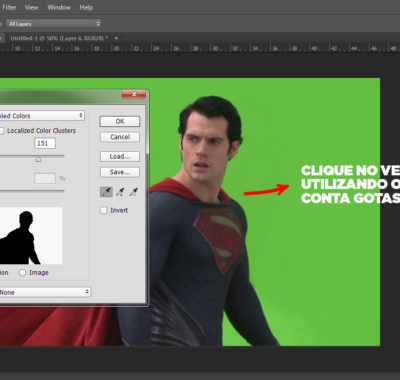400x380 pixels.
Task: Open the Filter menu
Action: pyautogui.click(x=9, y=7)
